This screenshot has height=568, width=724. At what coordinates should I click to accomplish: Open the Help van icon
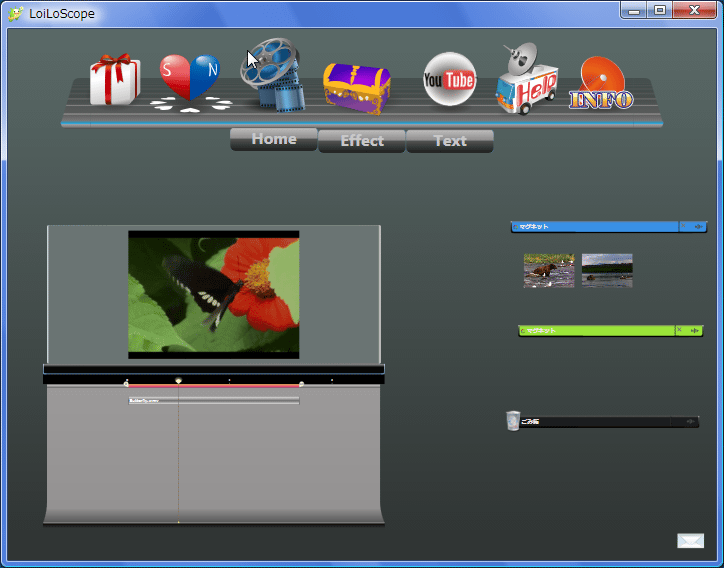(527, 82)
